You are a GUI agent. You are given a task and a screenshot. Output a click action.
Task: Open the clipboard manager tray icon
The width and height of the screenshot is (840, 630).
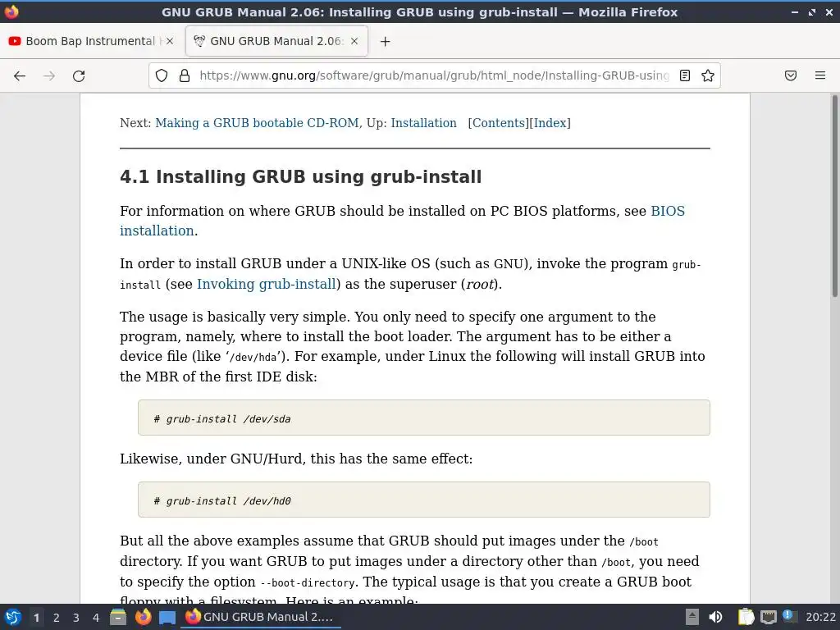pyautogui.click(x=746, y=617)
